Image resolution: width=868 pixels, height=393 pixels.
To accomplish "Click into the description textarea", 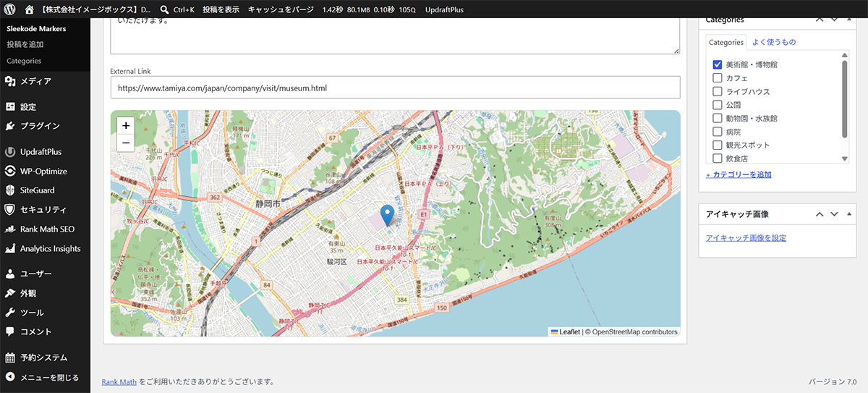I will (395, 36).
